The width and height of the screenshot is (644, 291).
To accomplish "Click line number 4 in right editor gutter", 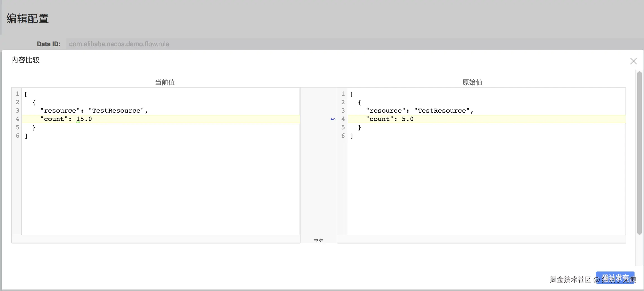I will coord(343,119).
